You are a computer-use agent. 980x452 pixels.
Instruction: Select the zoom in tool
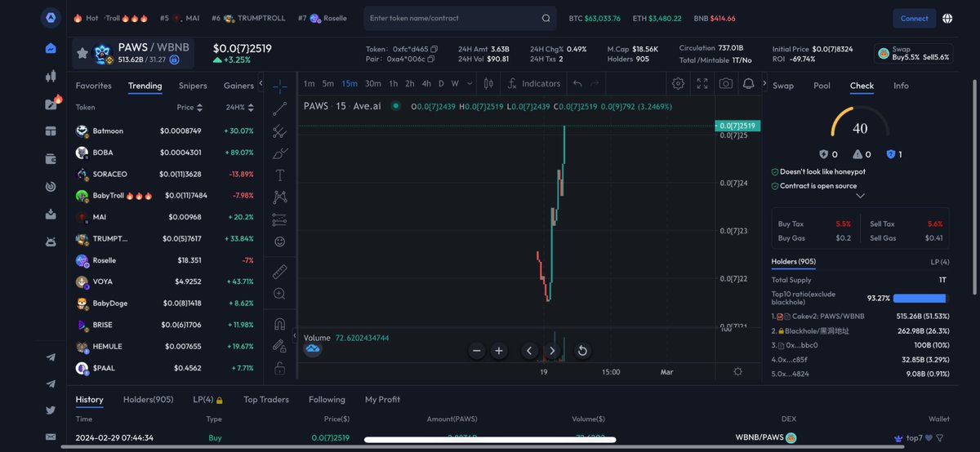[279, 293]
